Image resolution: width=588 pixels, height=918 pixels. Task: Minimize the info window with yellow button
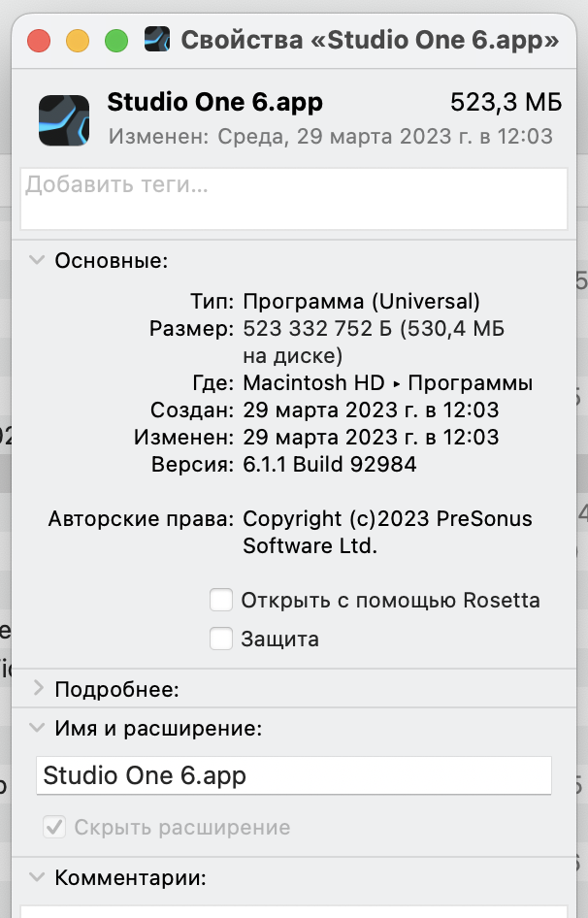click(78, 41)
